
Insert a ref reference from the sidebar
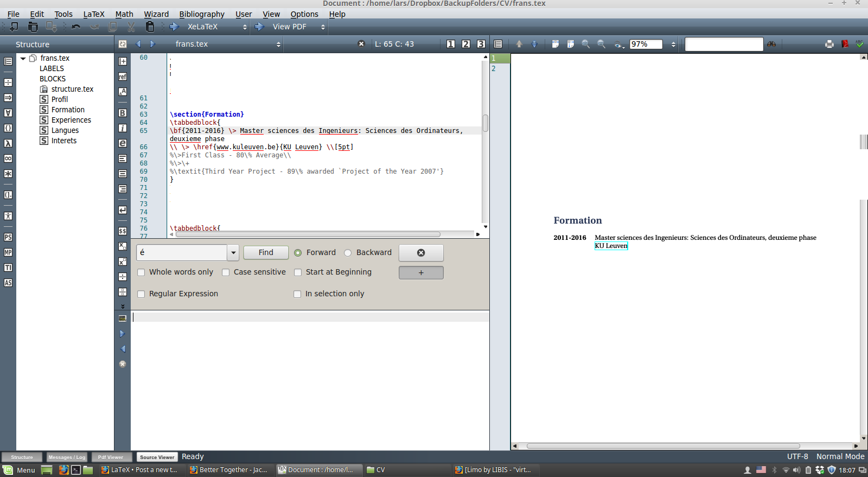[123, 77]
